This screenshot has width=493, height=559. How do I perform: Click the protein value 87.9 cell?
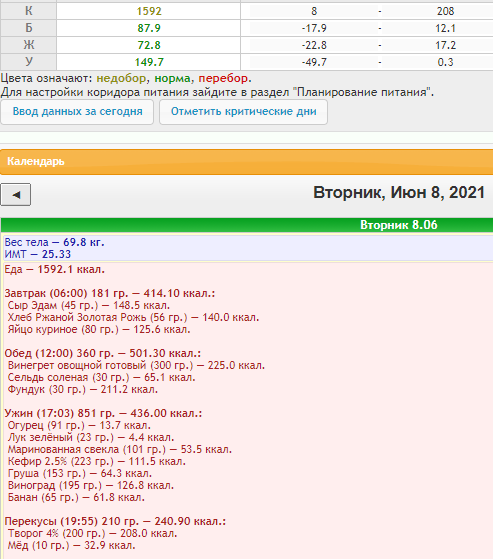click(x=149, y=28)
